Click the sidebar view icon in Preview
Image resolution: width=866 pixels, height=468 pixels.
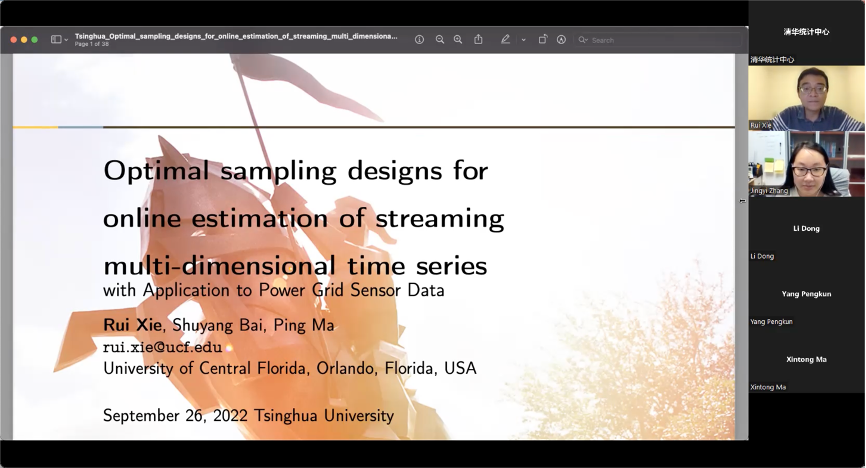(x=54, y=40)
